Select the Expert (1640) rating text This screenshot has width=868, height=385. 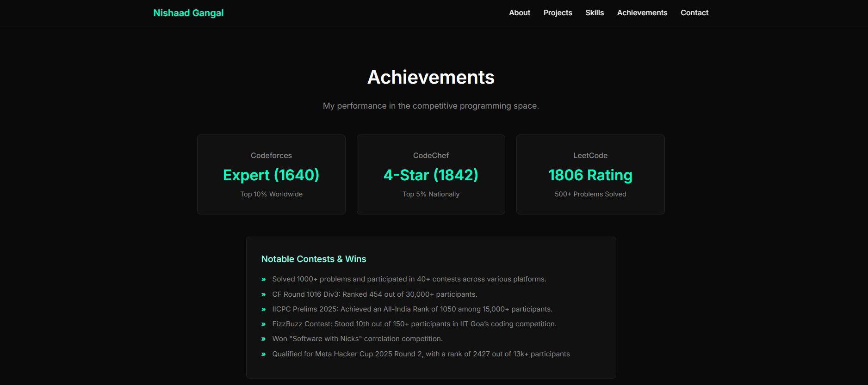pyautogui.click(x=271, y=175)
